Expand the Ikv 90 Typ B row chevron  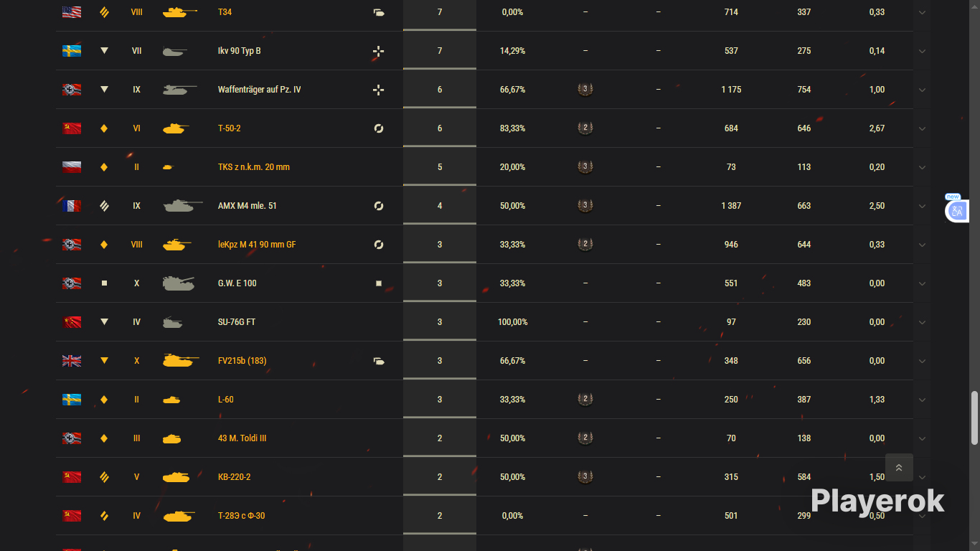point(922,51)
